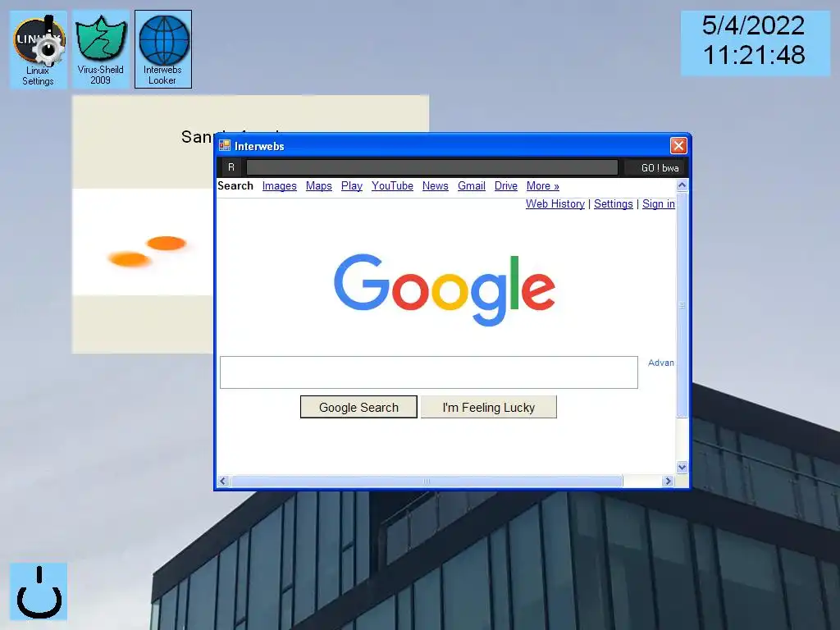Open the Gmail link
Image resolution: width=840 pixels, height=630 pixels.
click(x=472, y=186)
